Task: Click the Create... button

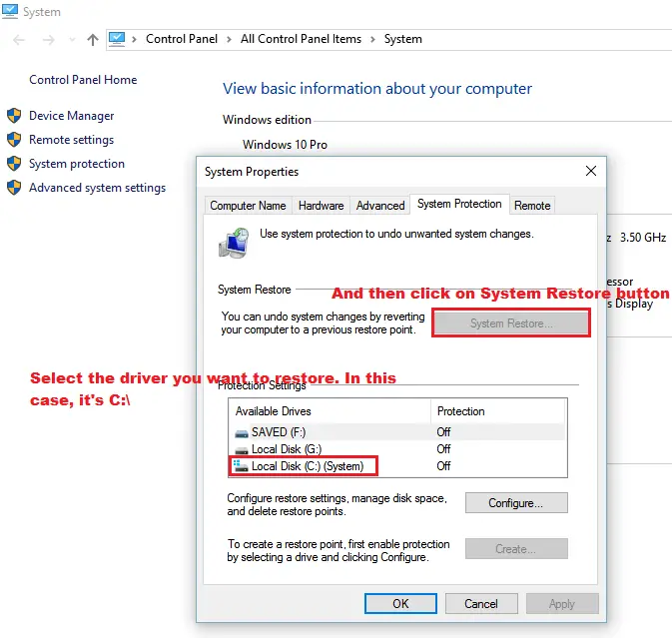Action: (x=516, y=549)
